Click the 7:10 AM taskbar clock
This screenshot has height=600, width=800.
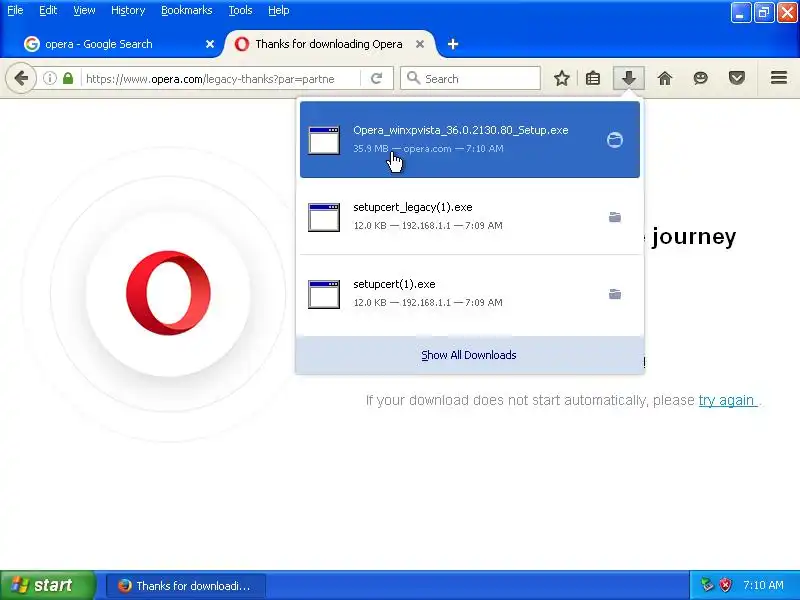click(763, 585)
